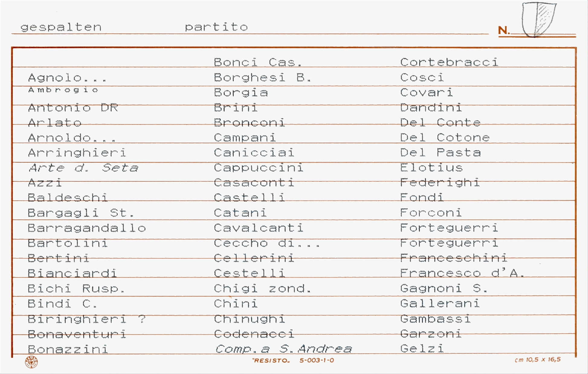Click the italic entry Arte d. Seta
Screen dimensions: 588x374
83,168
